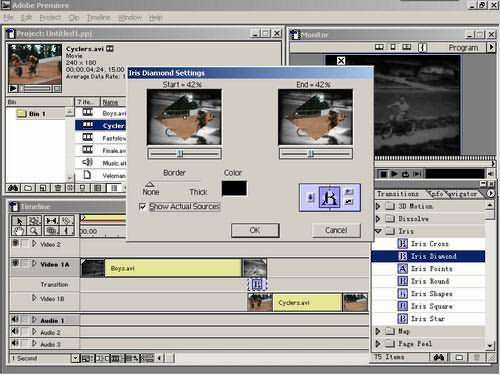
Task: Click the Dual View icon in Monitor toolbar
Action: click(379, 47)
